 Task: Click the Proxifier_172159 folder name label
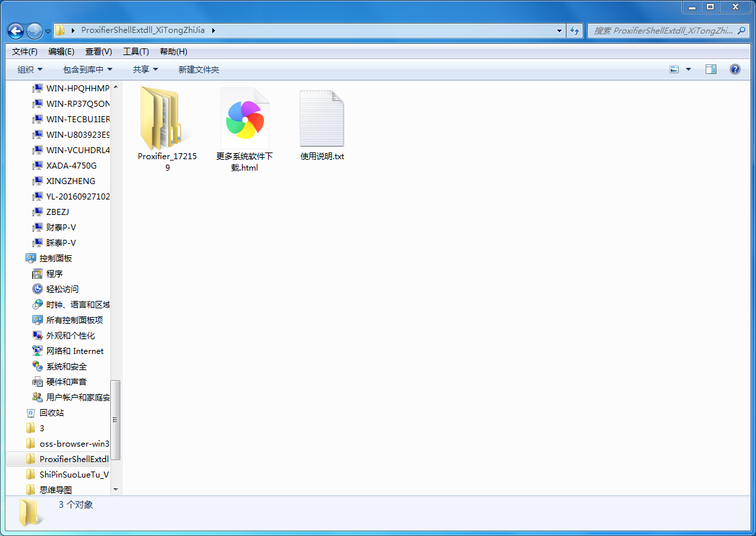point(167,162)
